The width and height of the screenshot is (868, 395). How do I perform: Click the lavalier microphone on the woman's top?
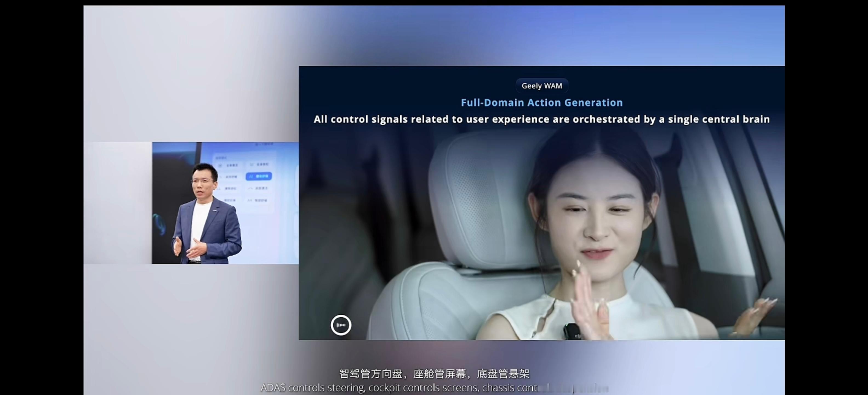point(572,331)
